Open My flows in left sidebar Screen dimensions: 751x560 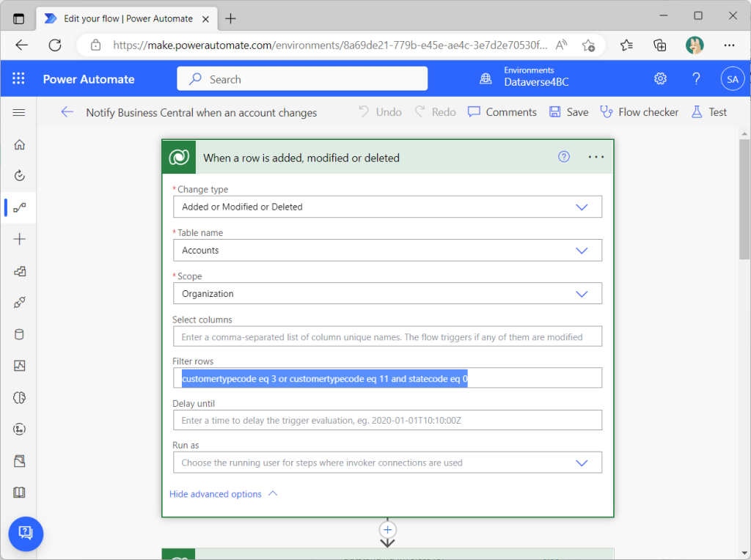pyautogui.click(x=20, y=207)
